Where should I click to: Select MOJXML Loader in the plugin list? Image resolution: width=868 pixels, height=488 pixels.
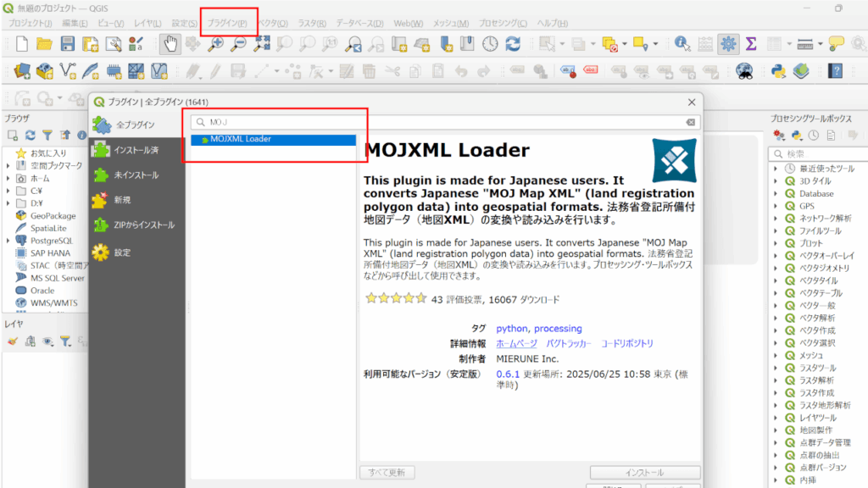point(274,140)
